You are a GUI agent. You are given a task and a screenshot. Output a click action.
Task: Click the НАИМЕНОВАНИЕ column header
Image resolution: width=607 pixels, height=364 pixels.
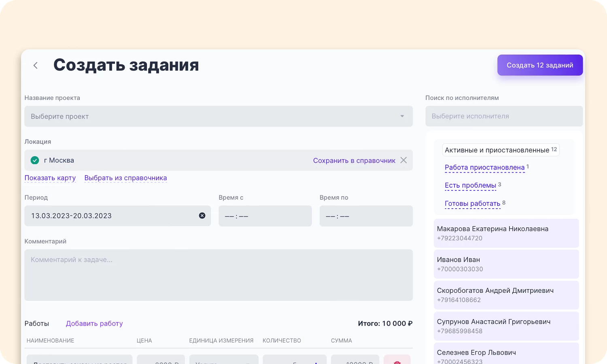pyautogui.click(x=51, y=341)
